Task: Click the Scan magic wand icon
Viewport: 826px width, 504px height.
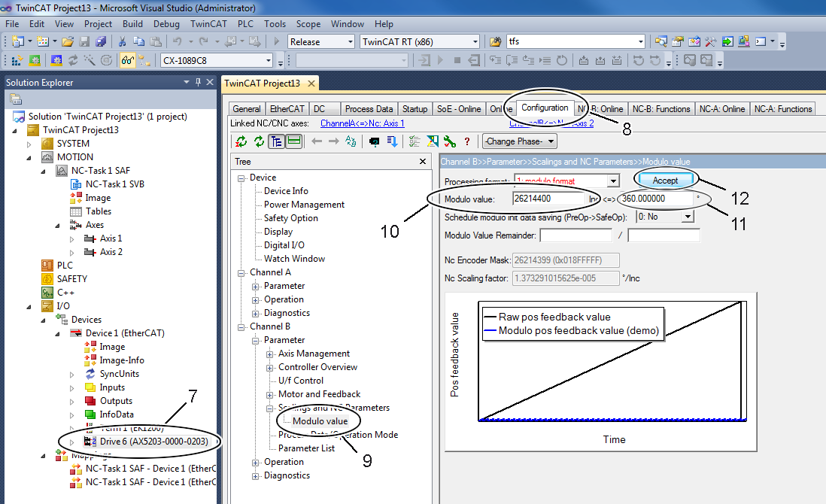Action: pos(90,61)
